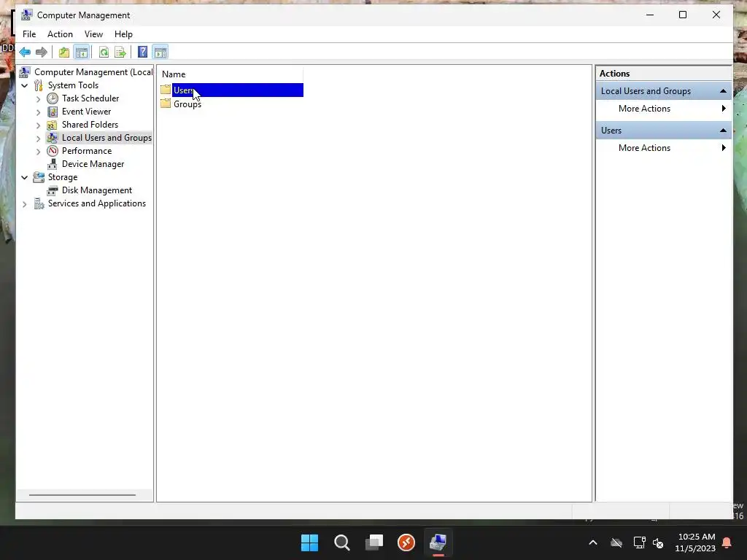Click the Task Scheduler clock icon
747x560 pixels.
53,98
